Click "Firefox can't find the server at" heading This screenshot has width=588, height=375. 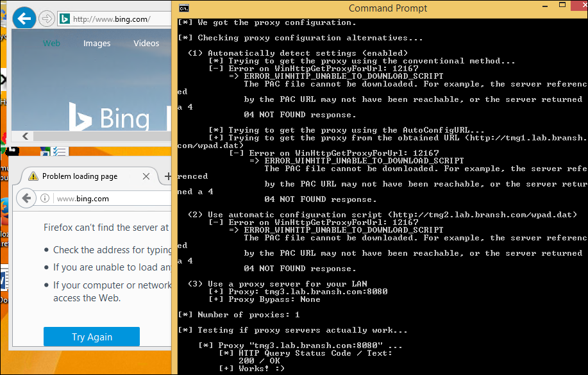(106, 228)
